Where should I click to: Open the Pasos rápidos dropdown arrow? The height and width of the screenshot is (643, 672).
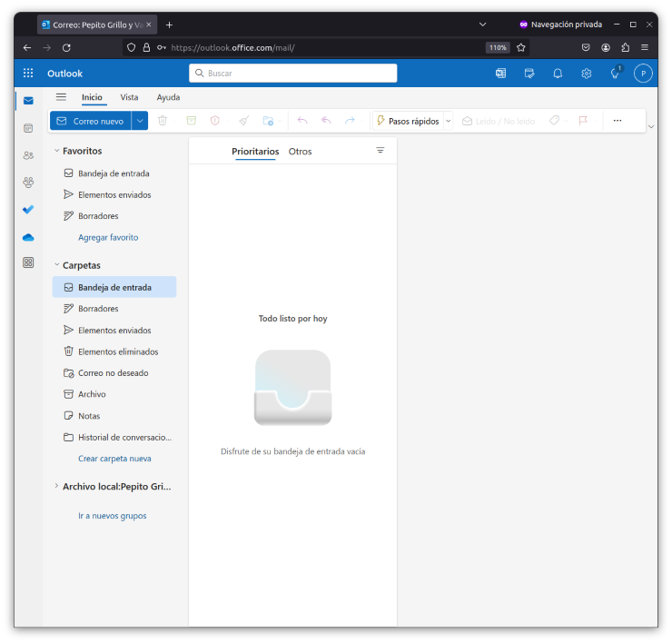(449, 121)
